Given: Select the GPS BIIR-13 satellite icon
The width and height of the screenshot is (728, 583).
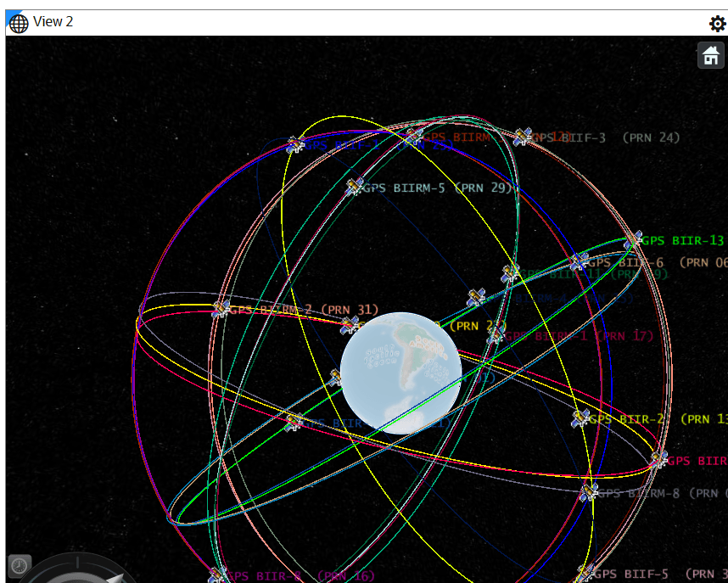Looking at the screenshot, I should (x=633, y=240).
